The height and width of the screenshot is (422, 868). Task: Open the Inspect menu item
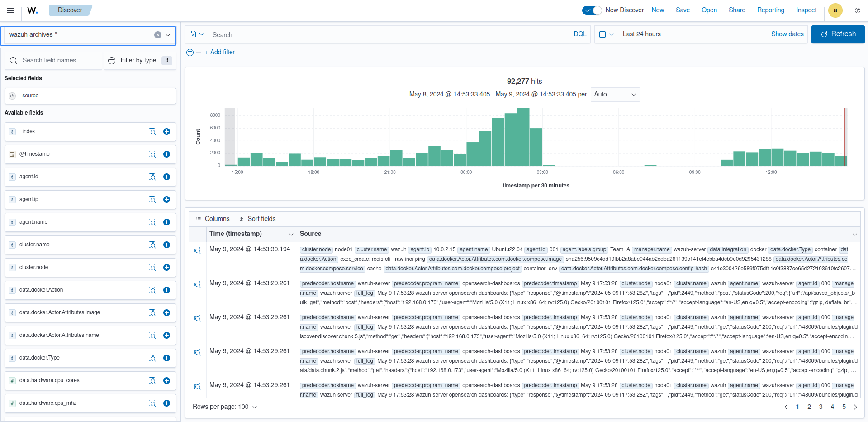point(806,10)
